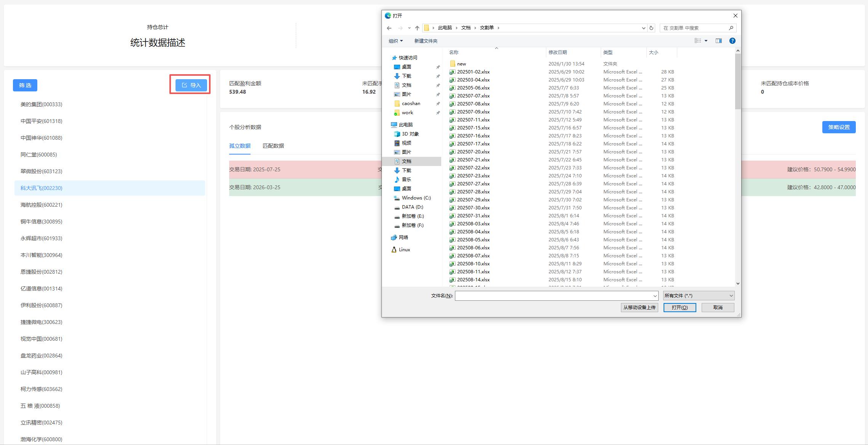Click the back arrow in file dialog

click(389, 28)
